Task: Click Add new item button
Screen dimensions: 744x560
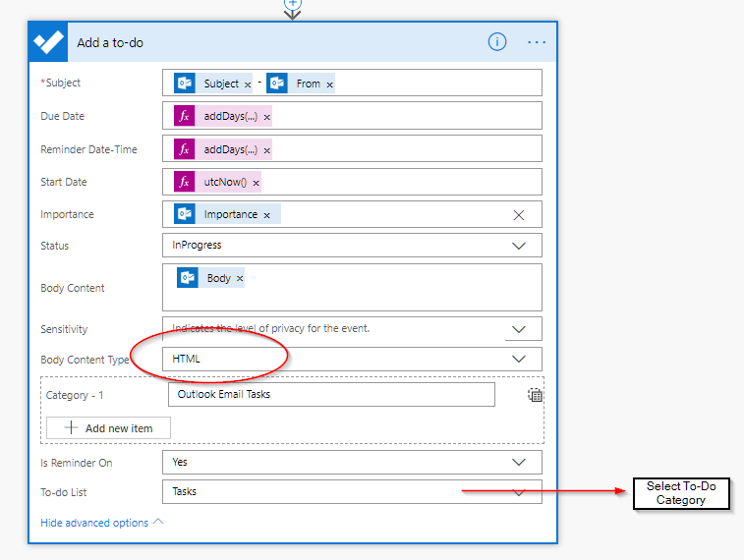Action: point(108,428)
